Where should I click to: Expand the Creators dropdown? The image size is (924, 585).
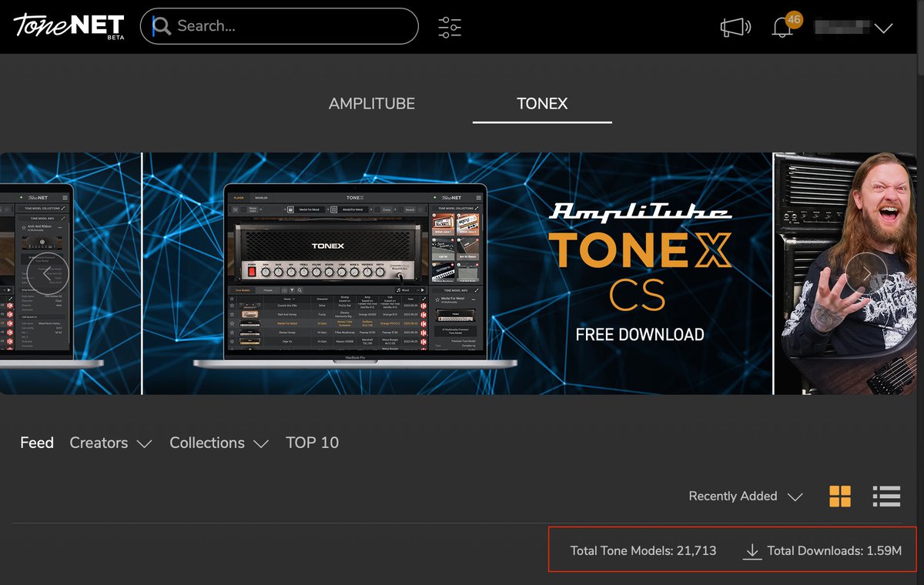(x=111, y=443)
